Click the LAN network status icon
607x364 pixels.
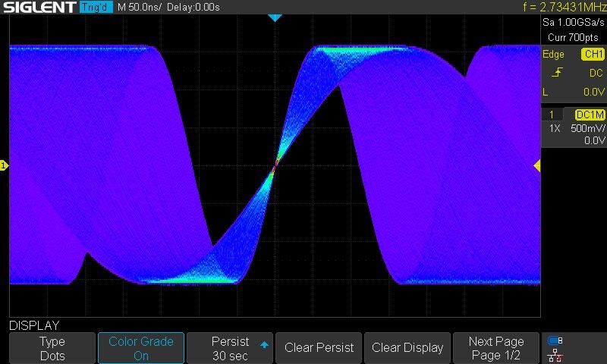(x=555, y=355)
